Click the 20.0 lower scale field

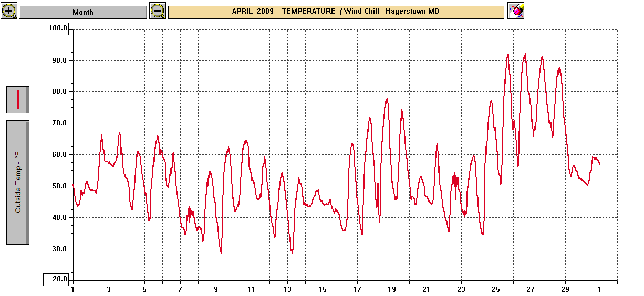click(56, 280)
